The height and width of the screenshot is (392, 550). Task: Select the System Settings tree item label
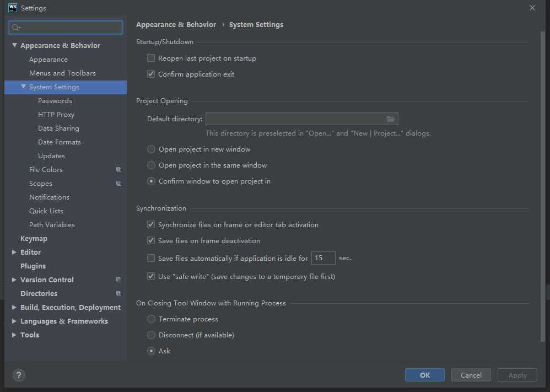pyautogui.click(x=54, y=87)
